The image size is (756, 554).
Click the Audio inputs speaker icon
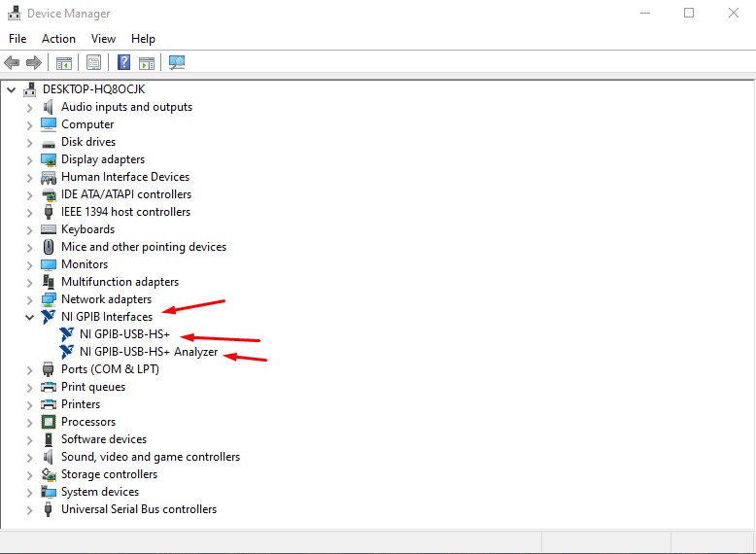coord(48,107)
